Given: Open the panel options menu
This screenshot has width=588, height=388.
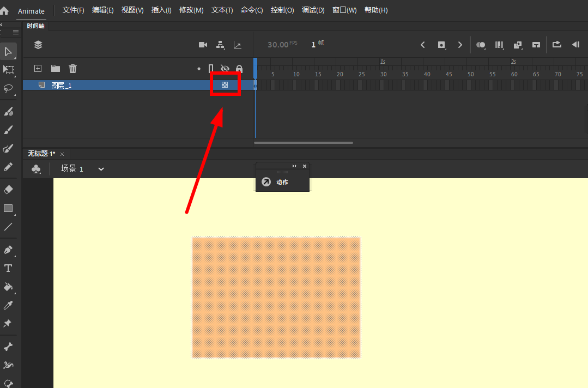Looking at the screenshot, I should pyautogui.click(x=15, y=33).
